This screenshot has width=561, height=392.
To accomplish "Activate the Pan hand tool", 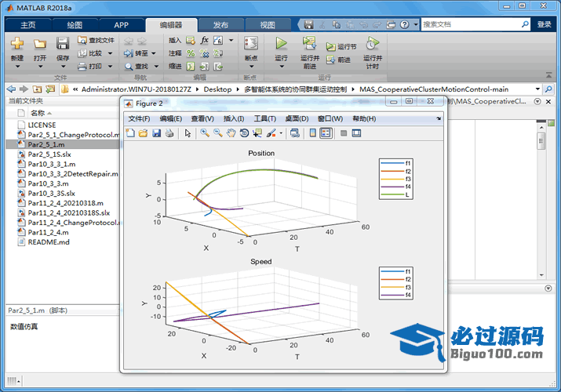I will pyautogui.click(x=231, y=133).
